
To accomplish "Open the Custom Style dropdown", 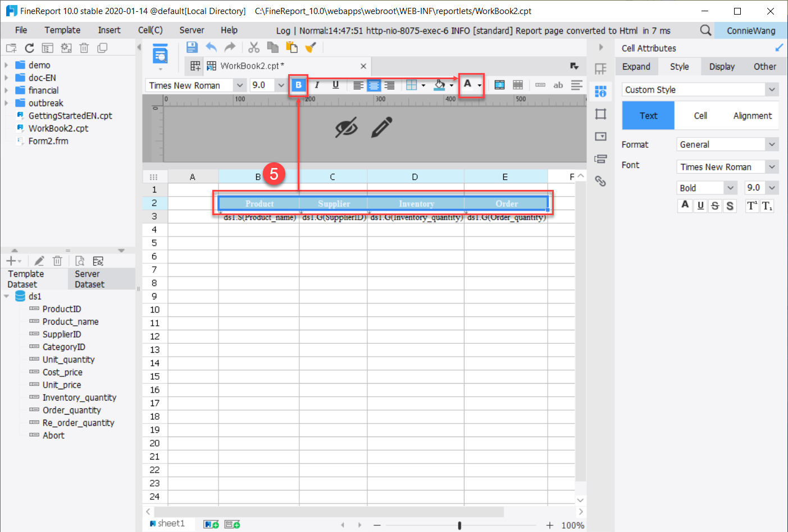I will coord(700,89).
